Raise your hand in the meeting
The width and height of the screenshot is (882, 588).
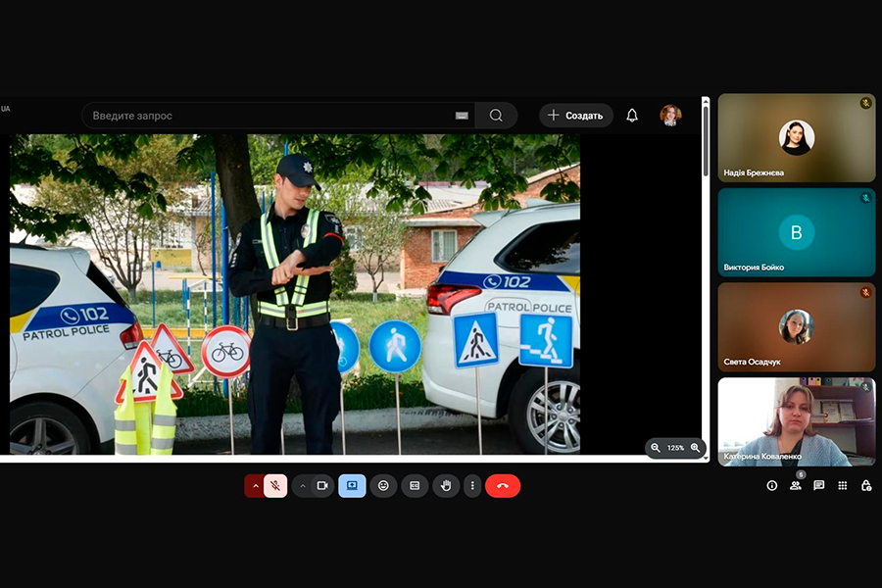pyautogui.click(x=446, y=486)
